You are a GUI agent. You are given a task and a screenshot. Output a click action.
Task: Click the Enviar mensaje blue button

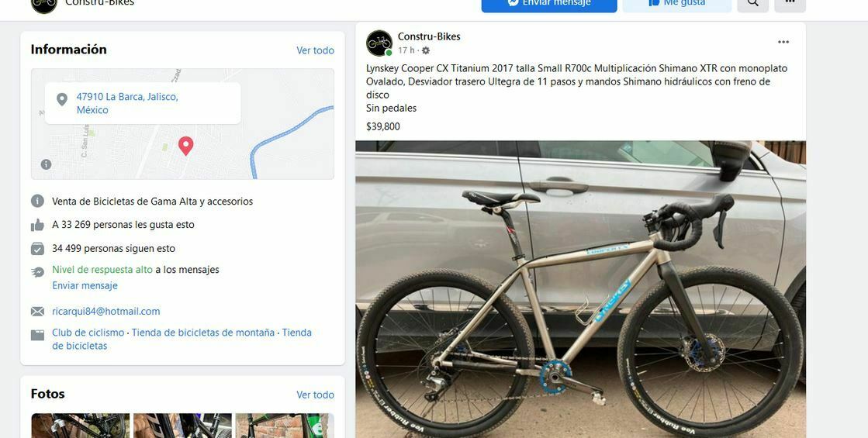point(549,3)
